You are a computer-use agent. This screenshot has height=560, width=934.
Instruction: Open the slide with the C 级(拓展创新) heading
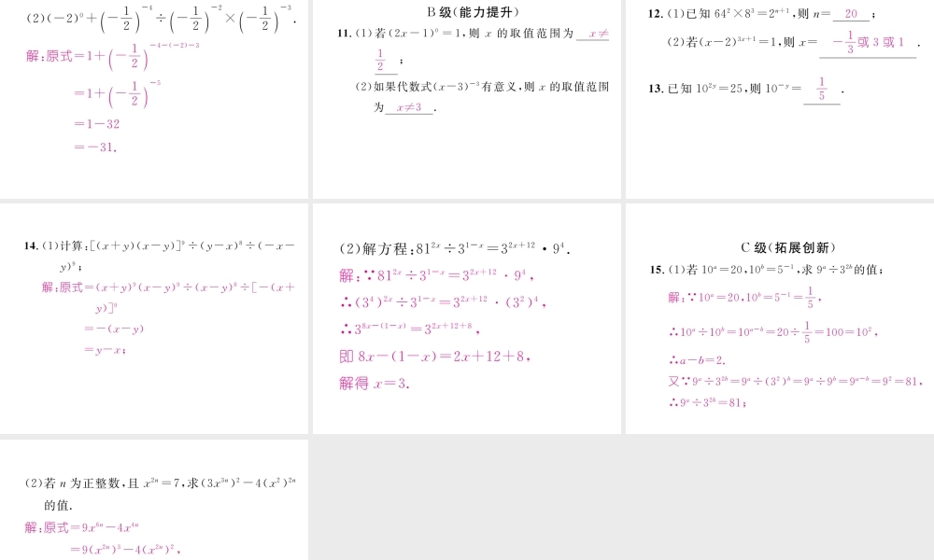click(780, 318)
